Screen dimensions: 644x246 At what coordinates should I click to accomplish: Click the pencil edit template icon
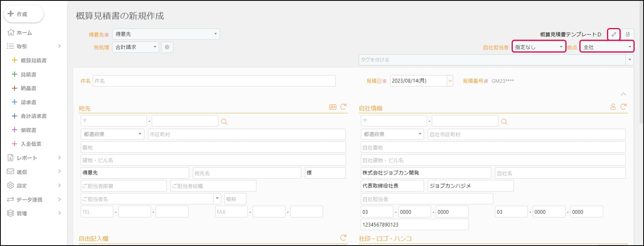click(x=614, y=34)
